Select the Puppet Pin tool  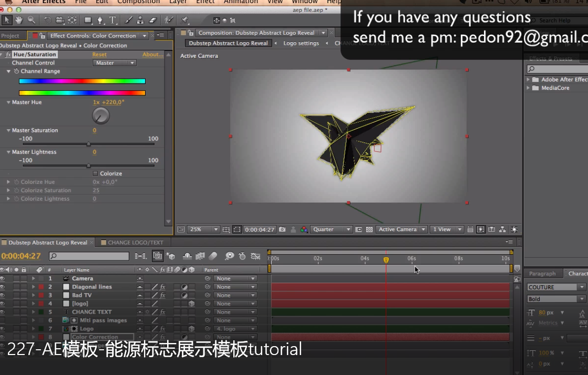pos(184,20)
